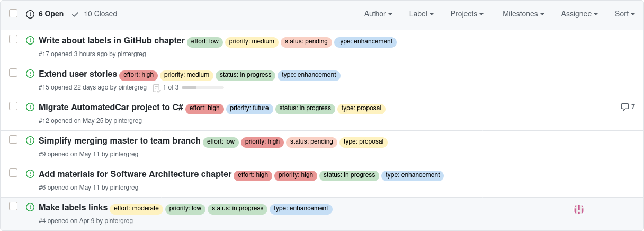
Task: Open the Author filter dropdown
Action: [x=378, y=14]
